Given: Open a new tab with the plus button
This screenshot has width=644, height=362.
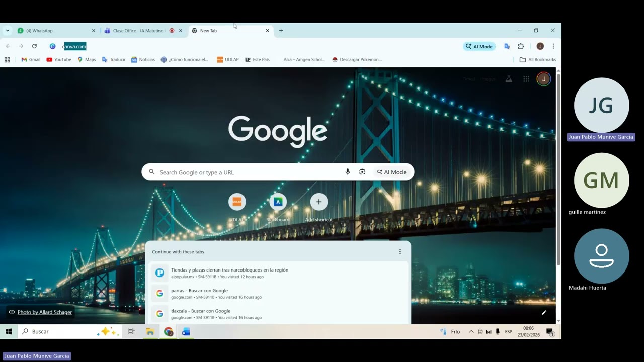Looking at the screenshot, I should point(281,31).
